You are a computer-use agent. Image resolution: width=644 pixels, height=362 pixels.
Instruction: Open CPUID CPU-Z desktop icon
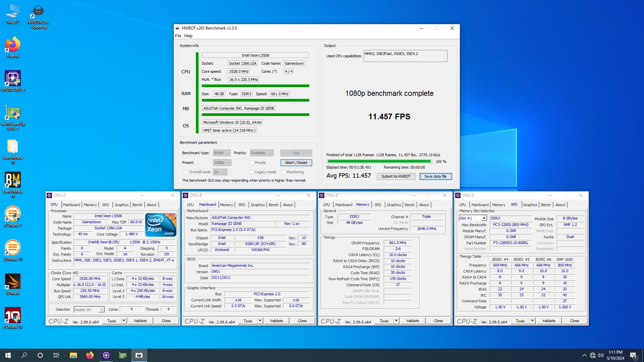(12, 81)
